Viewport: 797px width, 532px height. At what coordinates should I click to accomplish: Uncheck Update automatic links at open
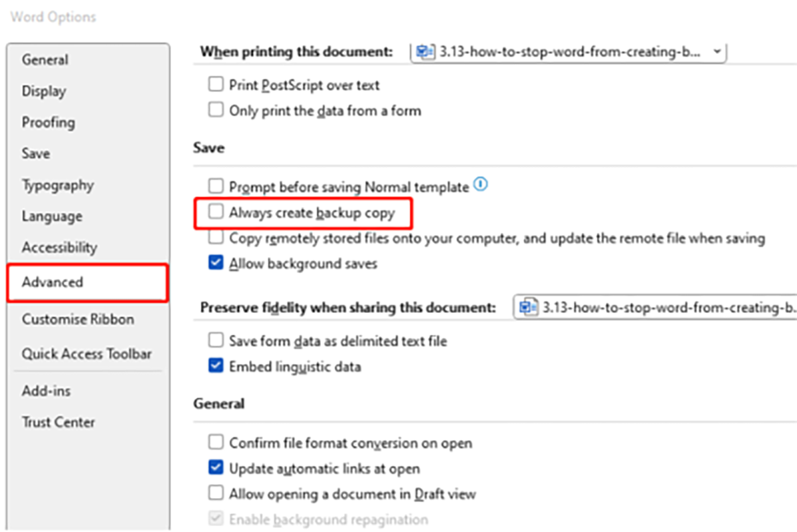pos(216,468)
